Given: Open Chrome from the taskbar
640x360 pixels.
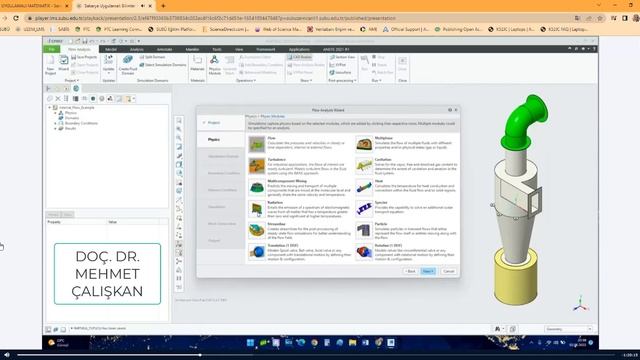Looking at the screenshot, I should pyautogui.click(x=314, y=342).
